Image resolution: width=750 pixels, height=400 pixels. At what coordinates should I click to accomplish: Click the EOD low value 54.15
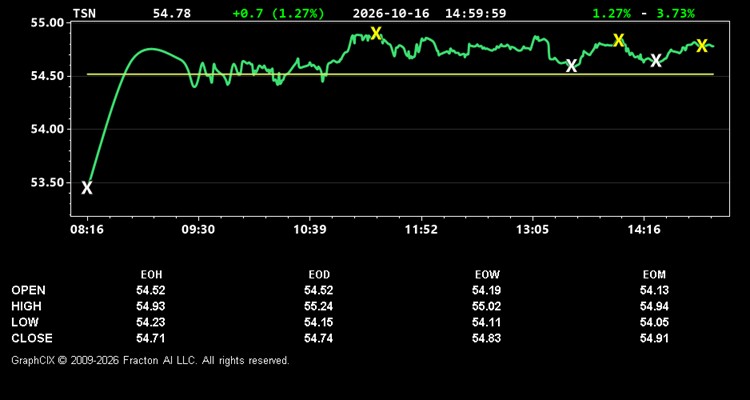pyautogui.click(x=319, y=322)
